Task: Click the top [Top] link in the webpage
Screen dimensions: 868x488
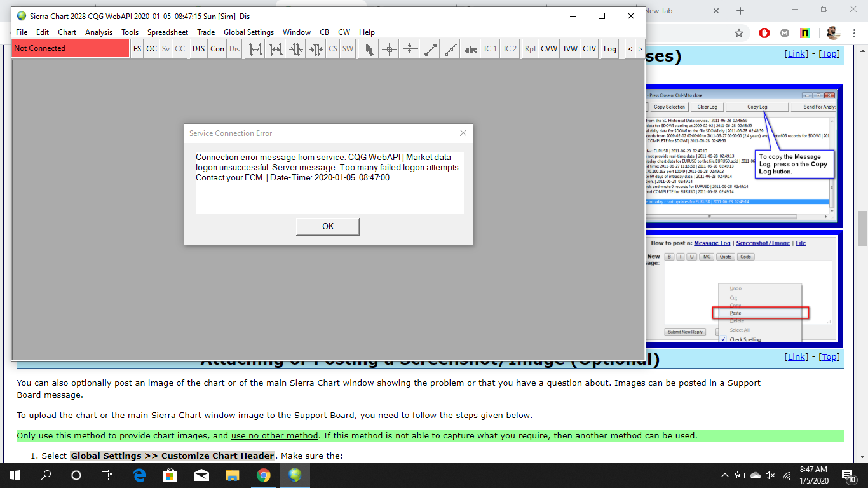Action: click(x=829, y=54)
